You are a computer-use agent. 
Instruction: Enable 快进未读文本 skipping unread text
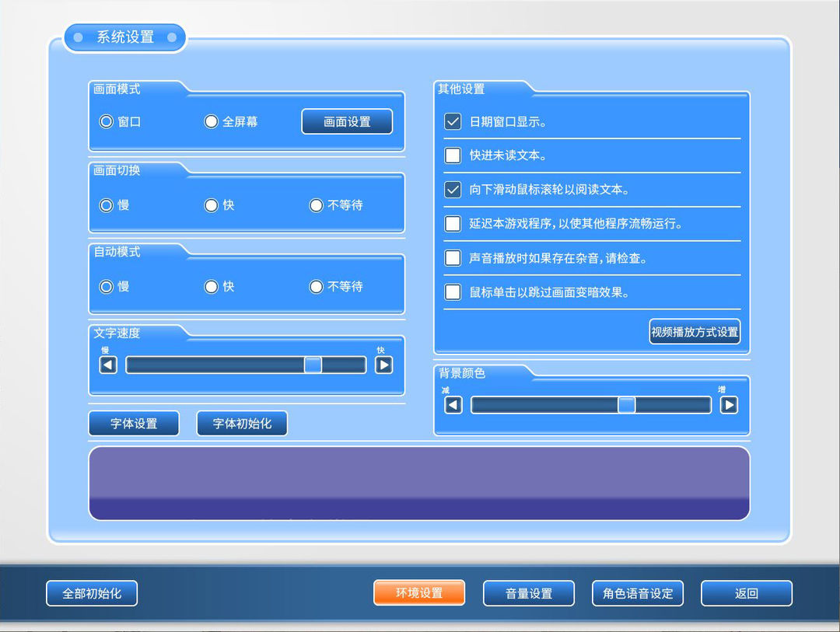[x=452, y=155]
